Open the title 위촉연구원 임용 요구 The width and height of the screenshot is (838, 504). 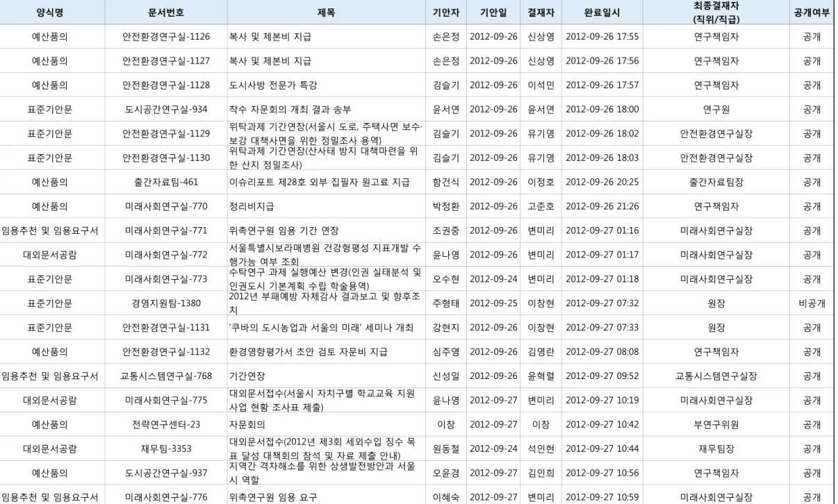(x=273, y=498)
